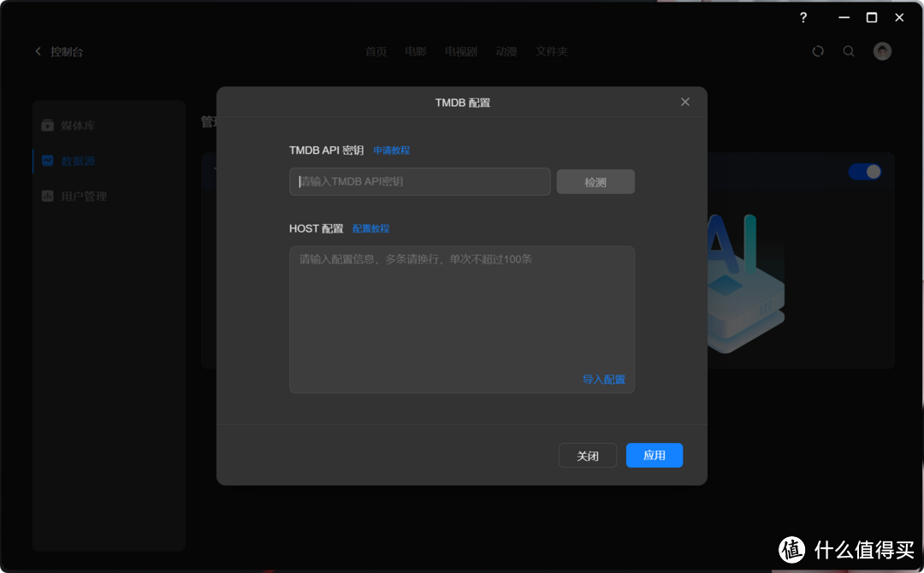The height and width of the screenshot is (573, 924).
Task: Click the refresh icon in top bar
Action: [818, 51]
